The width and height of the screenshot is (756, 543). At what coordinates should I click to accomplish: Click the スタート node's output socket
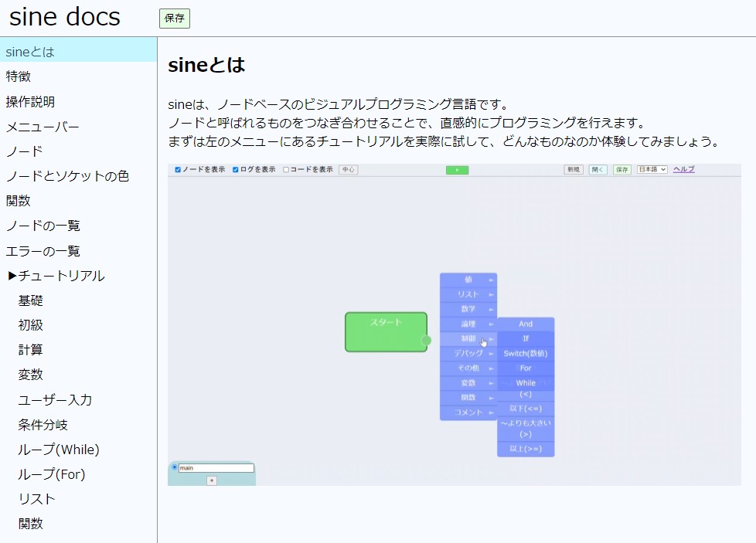coord(426,341)
